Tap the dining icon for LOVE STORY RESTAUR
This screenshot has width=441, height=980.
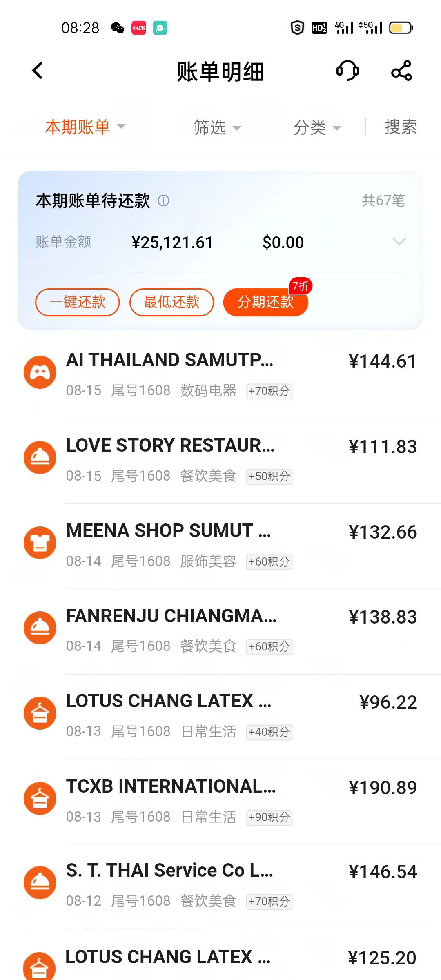tap(40, 457)
